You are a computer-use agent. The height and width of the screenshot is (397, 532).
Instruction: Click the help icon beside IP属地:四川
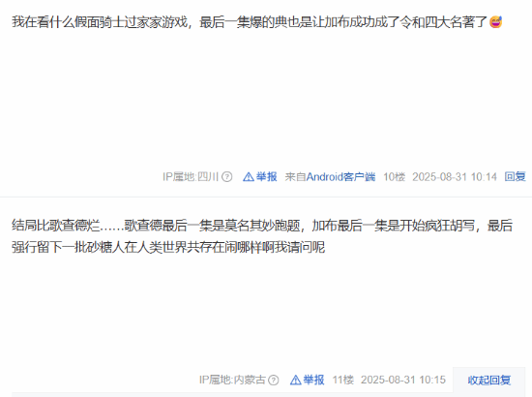(226, 177)
